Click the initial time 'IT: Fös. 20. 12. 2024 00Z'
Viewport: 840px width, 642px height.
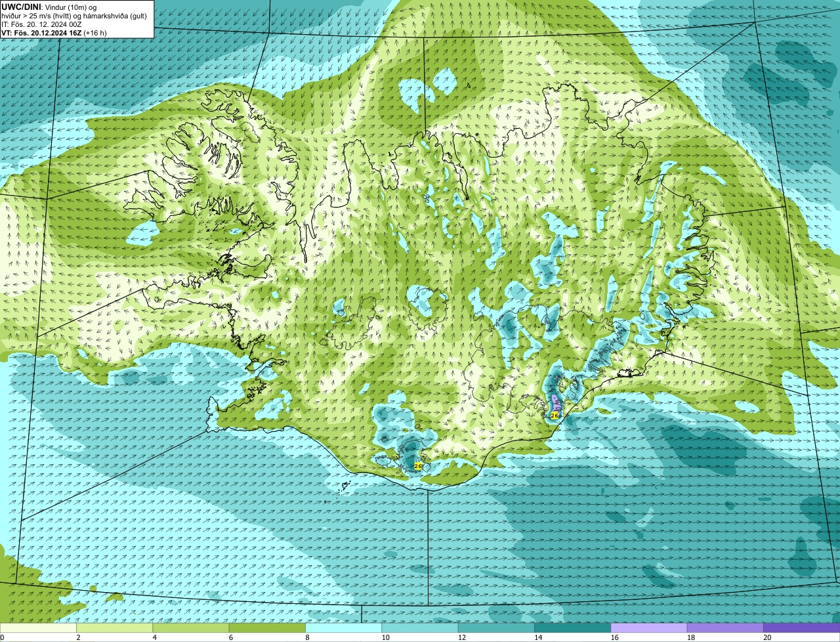41,24
